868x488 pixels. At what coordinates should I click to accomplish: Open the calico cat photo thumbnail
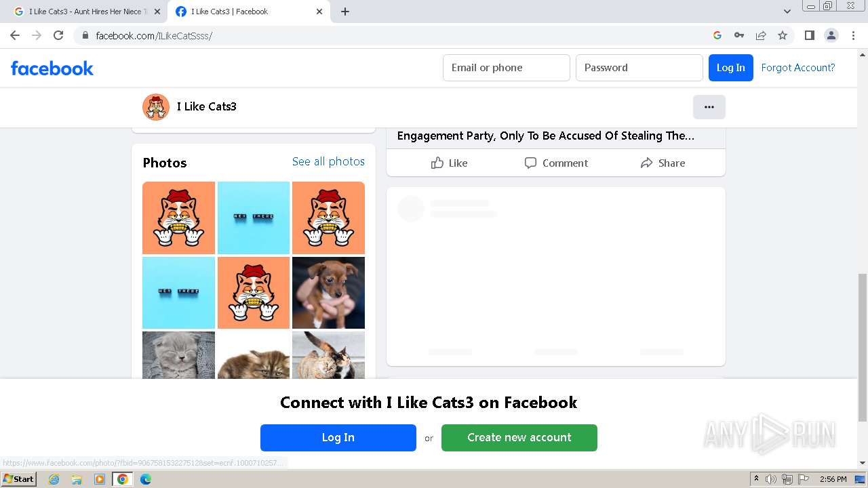pyautogui.click(x=328, y=355)
